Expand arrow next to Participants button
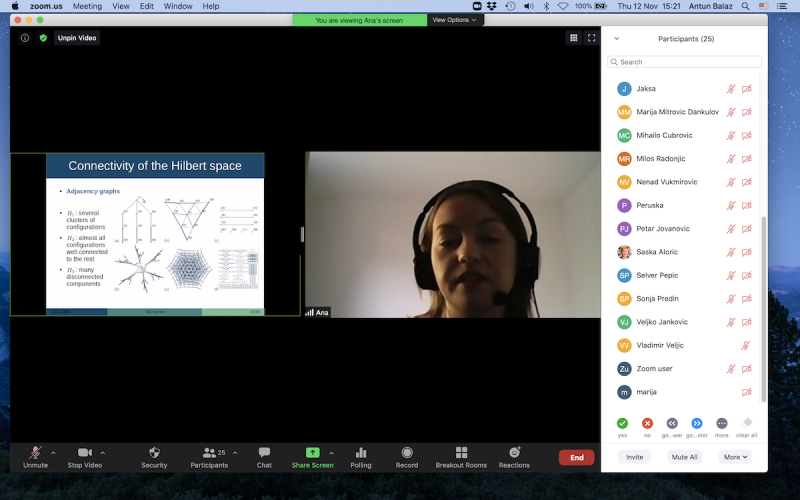800x500 pixels. point(235,453)
